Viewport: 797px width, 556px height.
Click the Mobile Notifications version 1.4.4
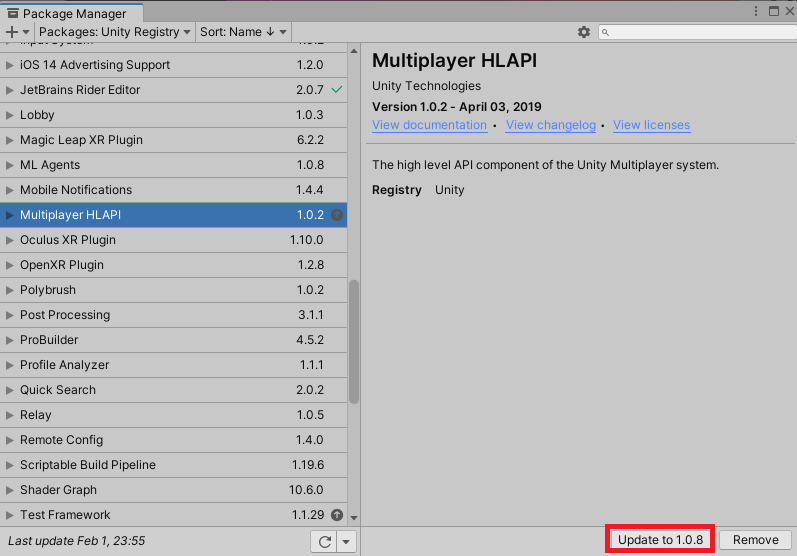310,190
